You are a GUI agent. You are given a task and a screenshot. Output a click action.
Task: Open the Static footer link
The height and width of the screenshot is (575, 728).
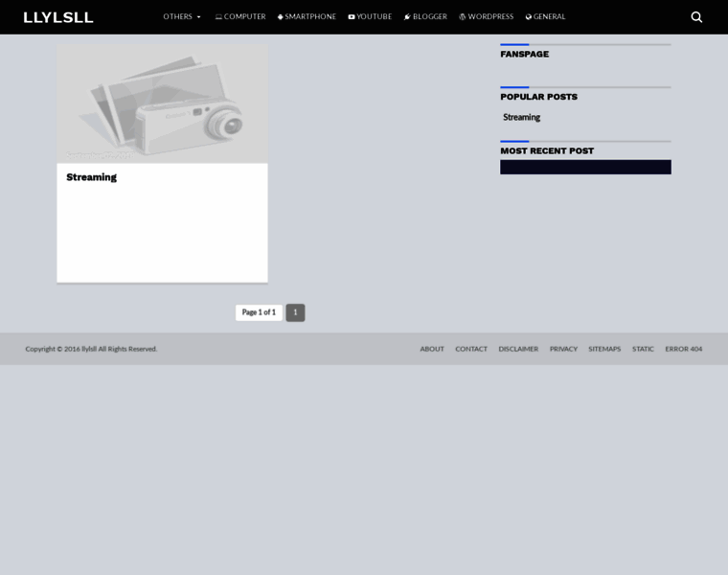643,349
